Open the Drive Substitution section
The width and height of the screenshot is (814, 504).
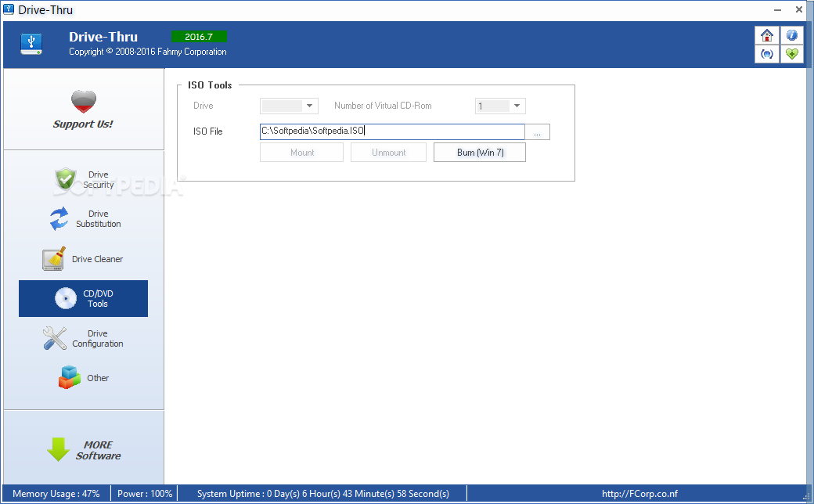click(83, 218)
